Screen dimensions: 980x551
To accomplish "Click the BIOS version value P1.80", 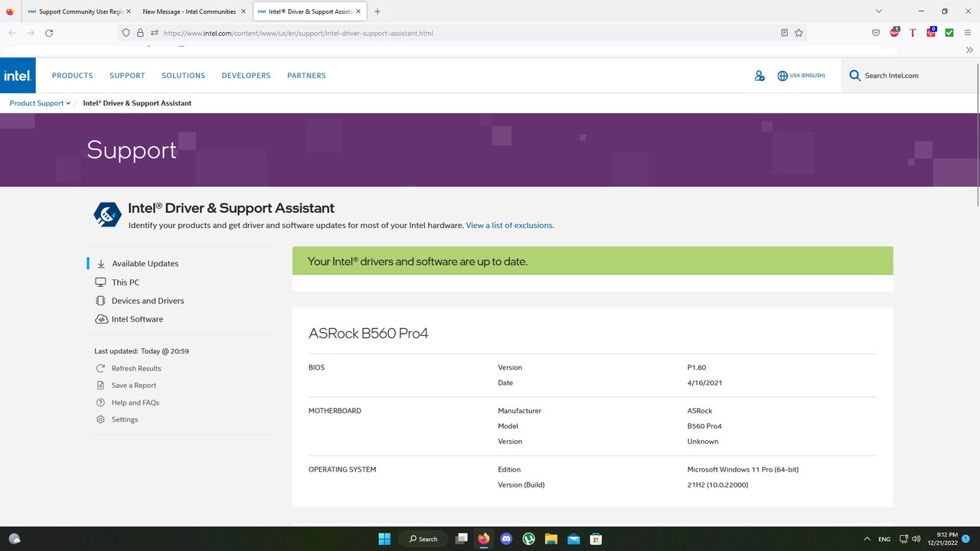I will tap(697, 367).
